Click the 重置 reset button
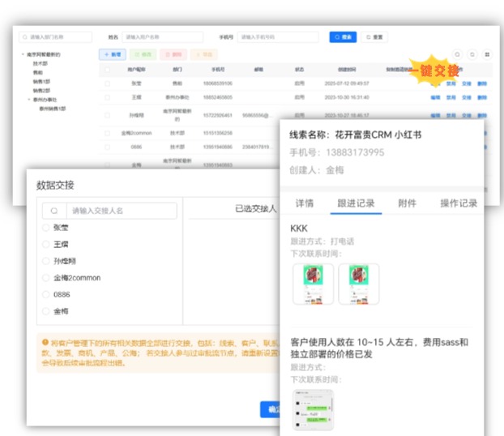The height and width of the screenshot is (436, 504). click(374, 37)
